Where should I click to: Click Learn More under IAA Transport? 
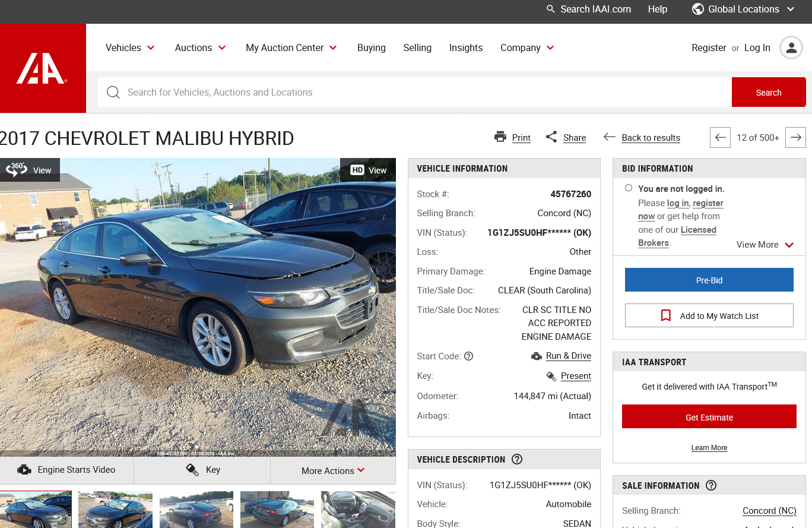tap(709, 448)
